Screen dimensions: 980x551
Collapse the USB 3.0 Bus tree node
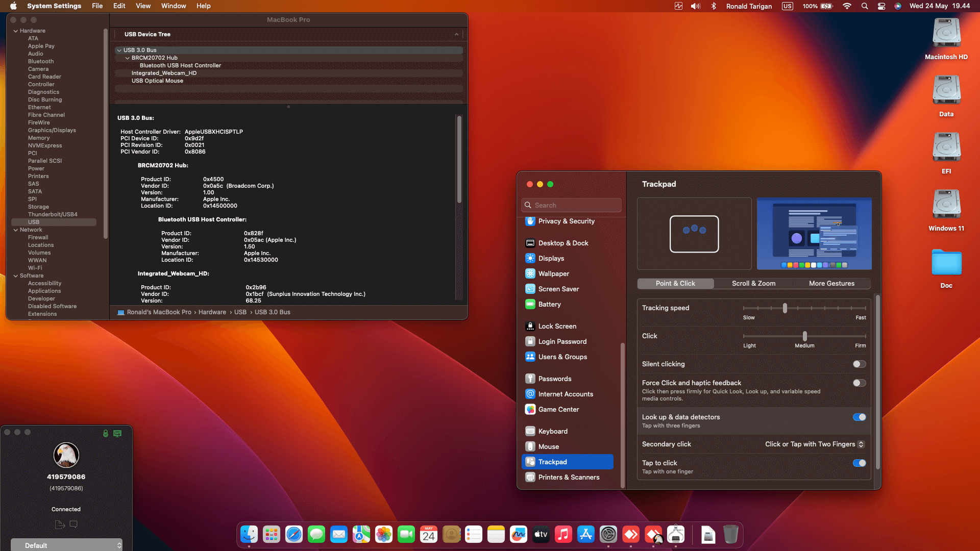pos(119,50)
